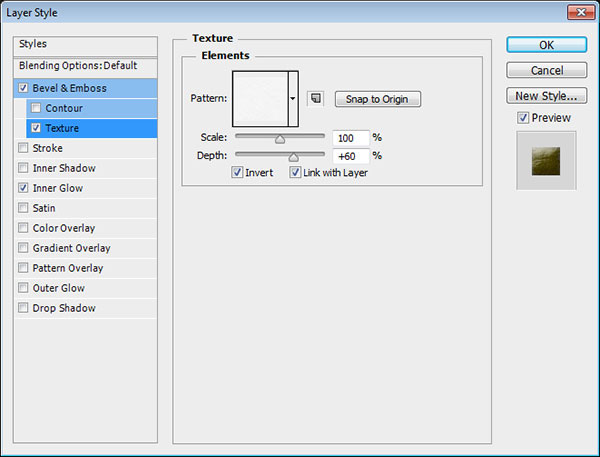The width and height of the screenshot is (600, 457).
Task: Click the Scale slider handle
Action: tap(280, 139)
